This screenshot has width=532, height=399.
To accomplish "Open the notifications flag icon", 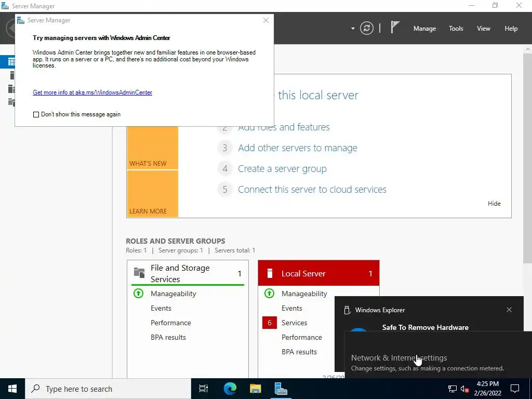I will click(395, 27).
